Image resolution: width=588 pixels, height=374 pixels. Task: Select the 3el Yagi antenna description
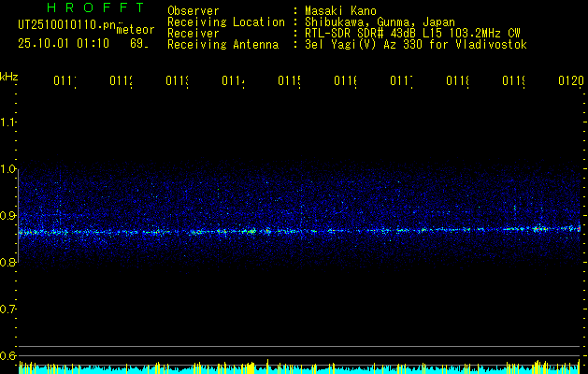(416, 45)
